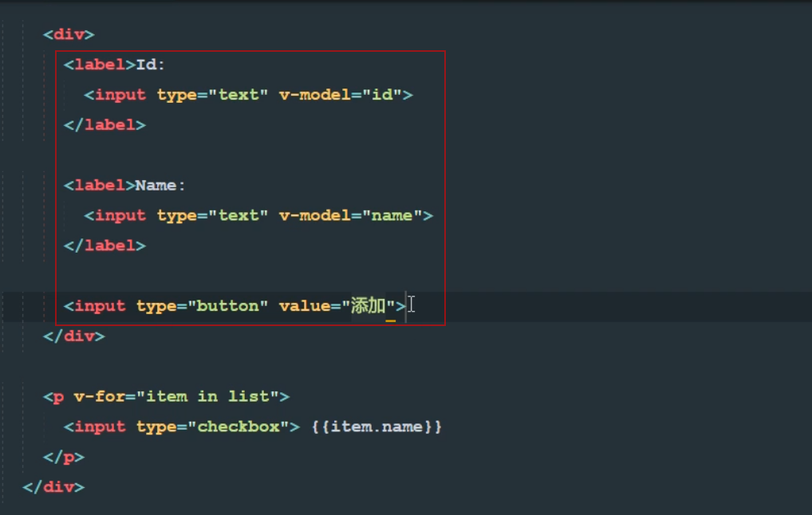
Task: Click type="checkbox" in the input line
Action: (x=212, y=427)
